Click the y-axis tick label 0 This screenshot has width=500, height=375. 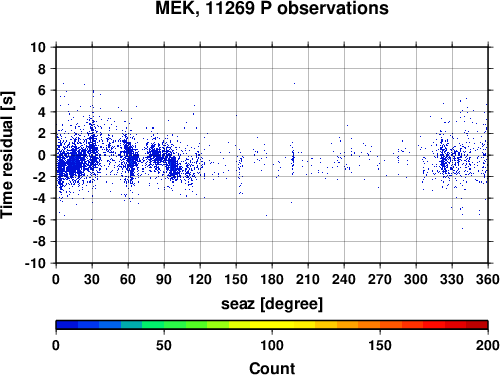pos(42,155)
